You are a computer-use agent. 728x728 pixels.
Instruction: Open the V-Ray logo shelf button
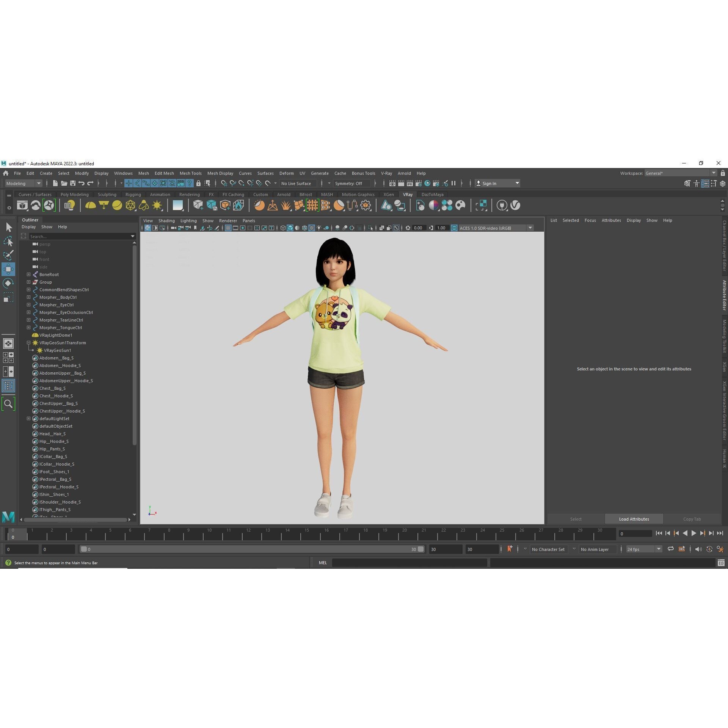[x=515, y=206]
